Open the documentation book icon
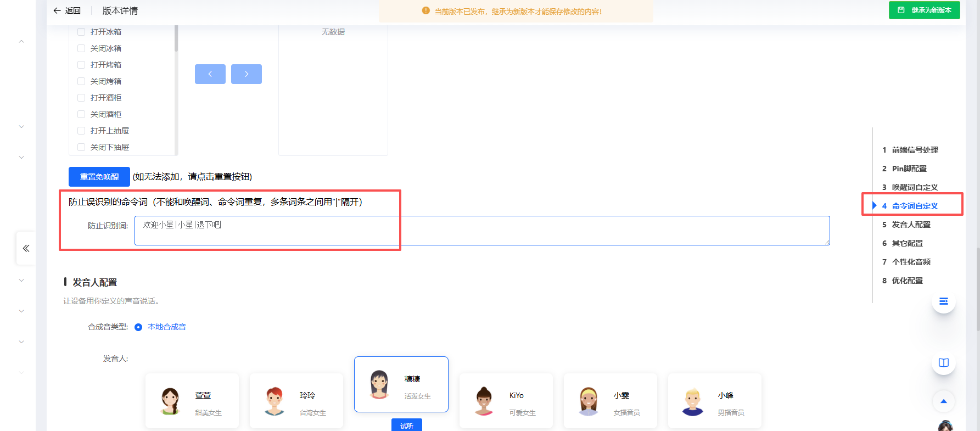The image size is (980, 431). tap(944, 363)
